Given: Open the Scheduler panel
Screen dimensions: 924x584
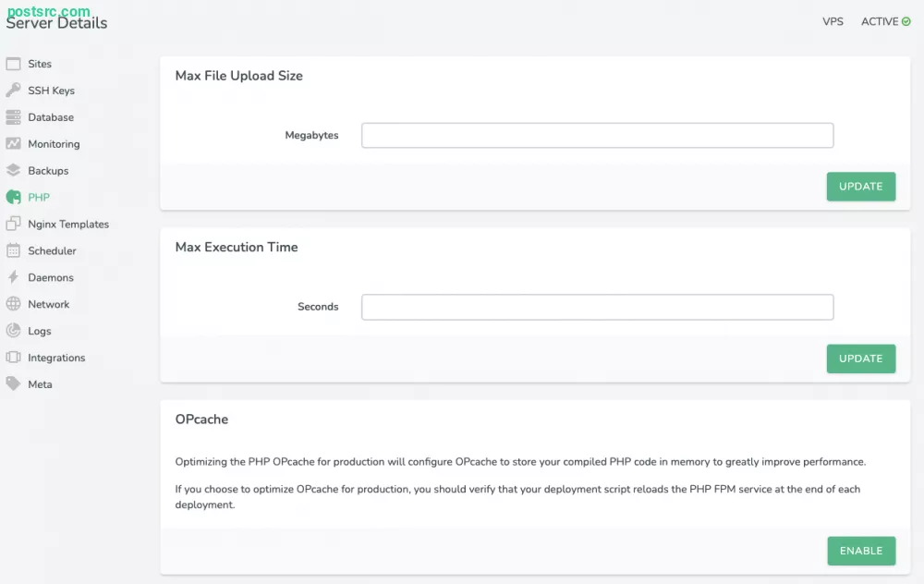Looking at the screenshot, I should click(52, 250).
